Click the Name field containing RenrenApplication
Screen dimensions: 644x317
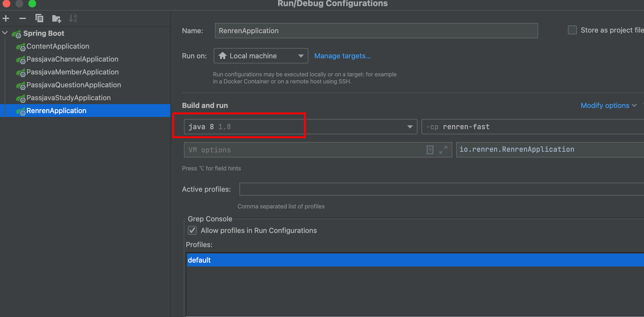[x=376, y=31]
